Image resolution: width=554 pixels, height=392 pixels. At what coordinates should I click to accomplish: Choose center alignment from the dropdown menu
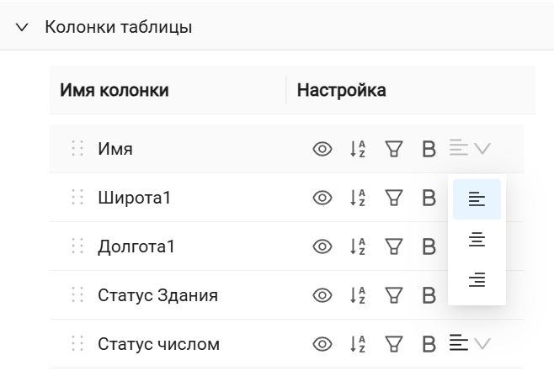point(477,240)
